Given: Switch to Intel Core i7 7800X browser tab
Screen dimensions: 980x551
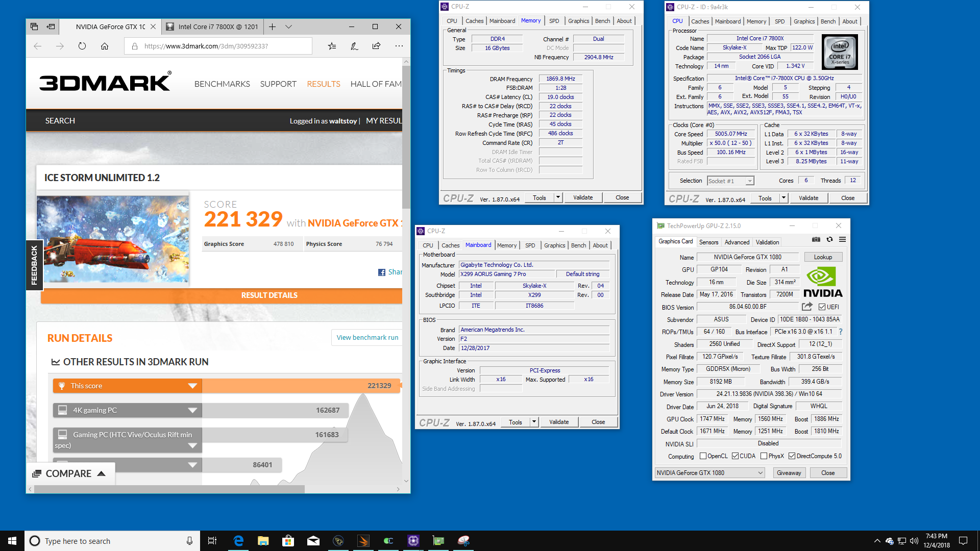Looking at the screenshot, I should (x=212, y=27).
